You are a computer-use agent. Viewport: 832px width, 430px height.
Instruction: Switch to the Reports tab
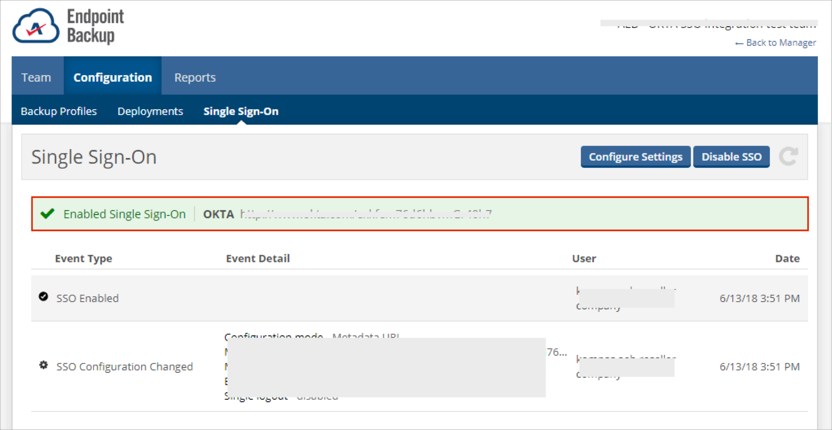195,77
